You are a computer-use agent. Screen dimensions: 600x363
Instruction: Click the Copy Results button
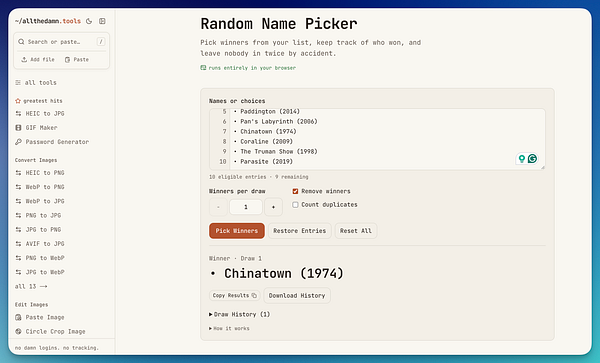pos(235,295)
